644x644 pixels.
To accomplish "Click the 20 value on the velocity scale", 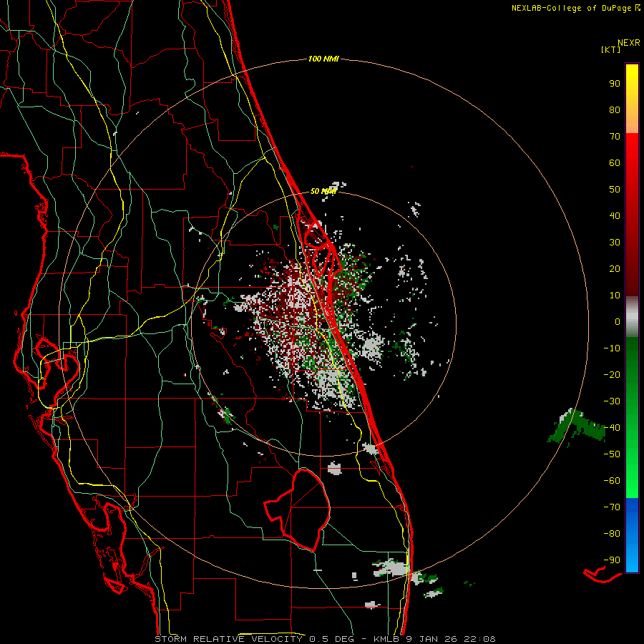I will coord(615,268).
